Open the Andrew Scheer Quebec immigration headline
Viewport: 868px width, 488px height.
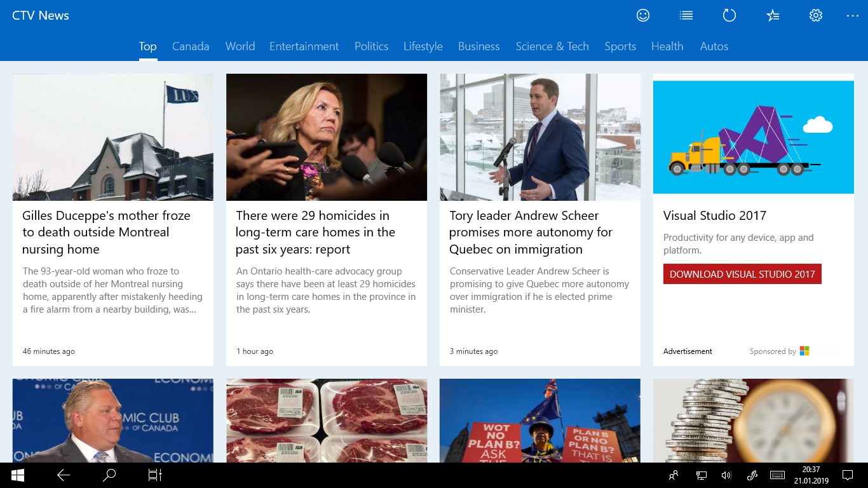tap(531, 233)
